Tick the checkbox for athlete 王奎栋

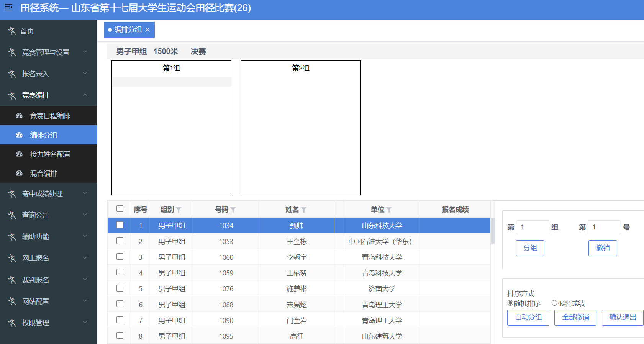coord(120,241)
